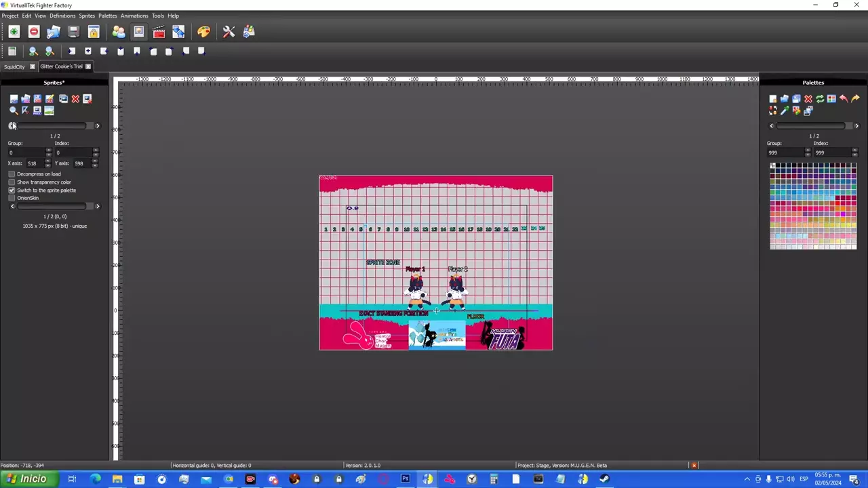The height and width of the screenshot is (488, 868).
Task: Pick the bright magenta swatch in palette grid
Action: 842,214
